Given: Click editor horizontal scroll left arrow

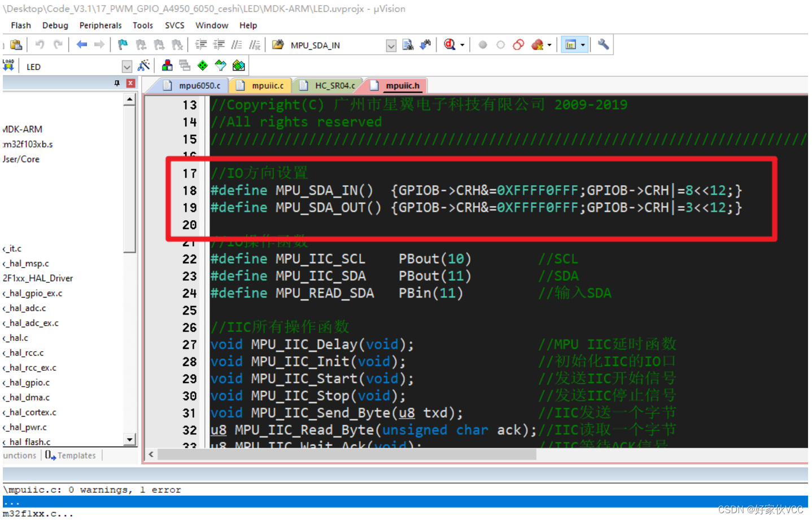Looking at the screenshot, I should (x=151, y=454).
